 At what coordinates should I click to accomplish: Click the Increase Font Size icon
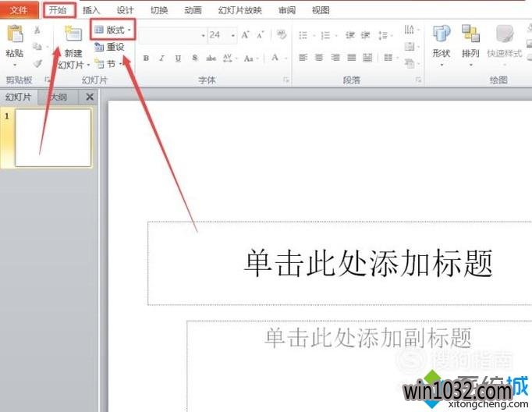(x=245, y=35)
